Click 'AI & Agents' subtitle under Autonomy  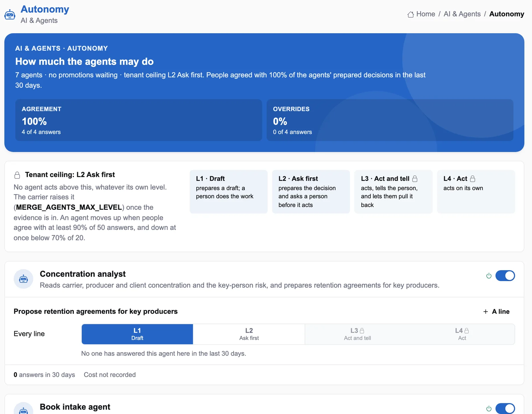[x=39, y=21]
